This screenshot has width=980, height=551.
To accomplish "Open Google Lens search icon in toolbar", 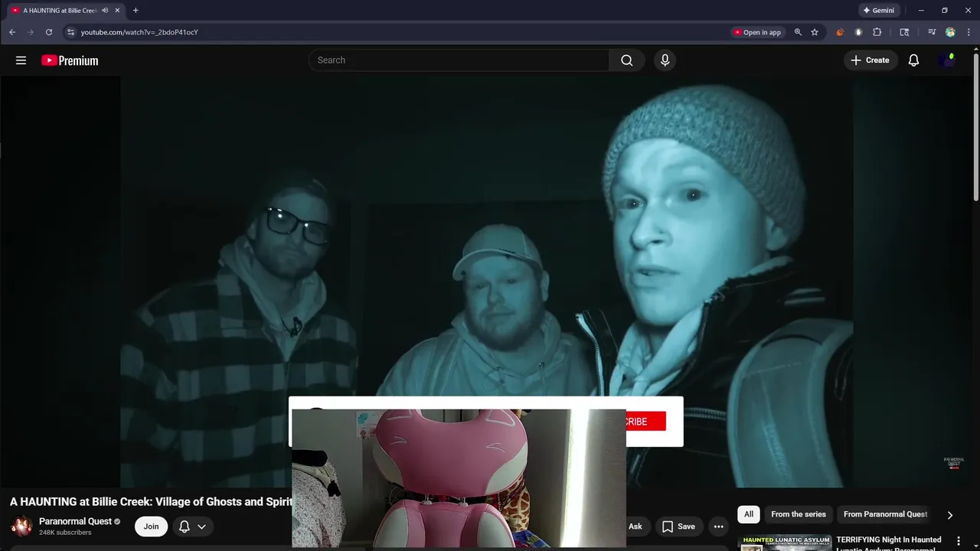I will click(x=904, y=32).
